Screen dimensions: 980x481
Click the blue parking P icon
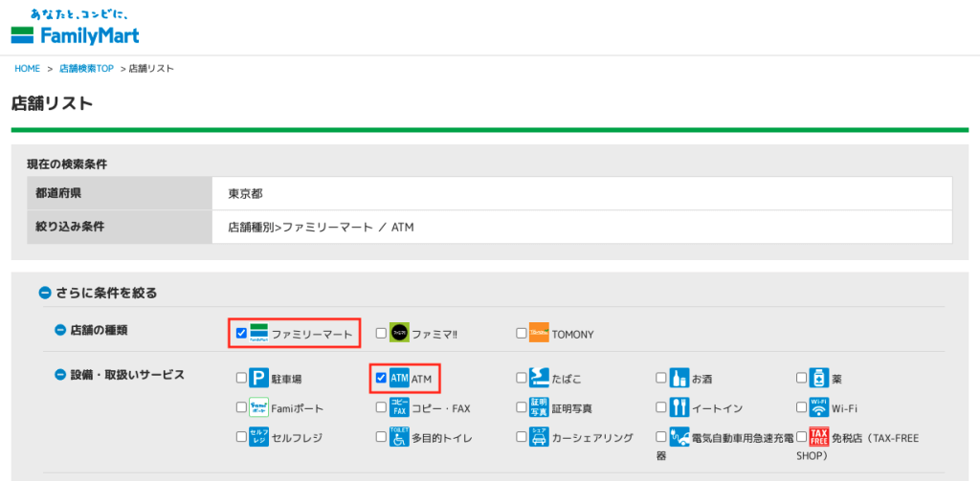(258, 379)
